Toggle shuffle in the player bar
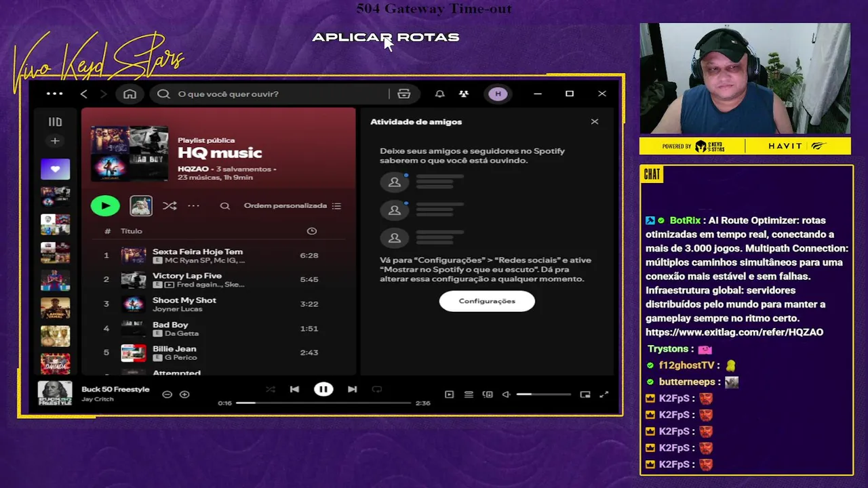Image resolution: width=868 pixels, height=488 pixels. click(271, 389)
